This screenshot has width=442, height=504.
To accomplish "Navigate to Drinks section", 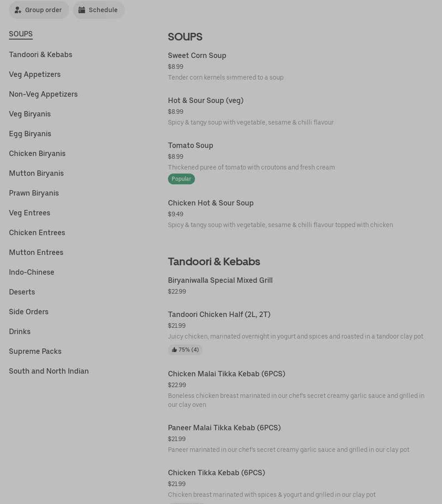I will click(20, 331).
